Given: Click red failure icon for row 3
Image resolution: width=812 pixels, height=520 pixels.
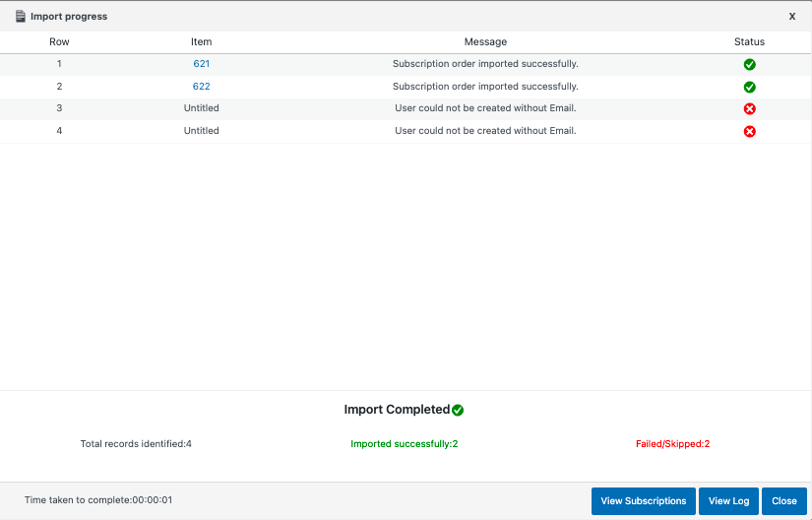Looking at the screenshot, I should (x=749, y=108).
